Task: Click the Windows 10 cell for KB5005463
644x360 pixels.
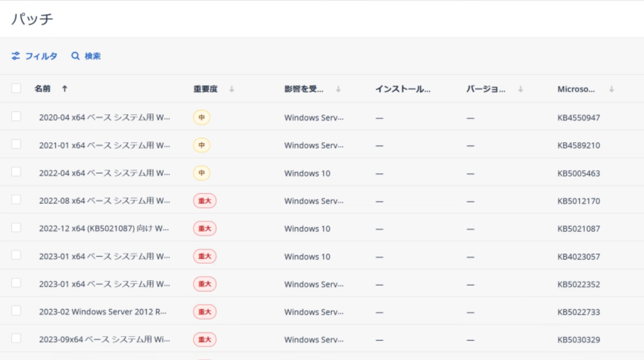Action: [307, 173]
